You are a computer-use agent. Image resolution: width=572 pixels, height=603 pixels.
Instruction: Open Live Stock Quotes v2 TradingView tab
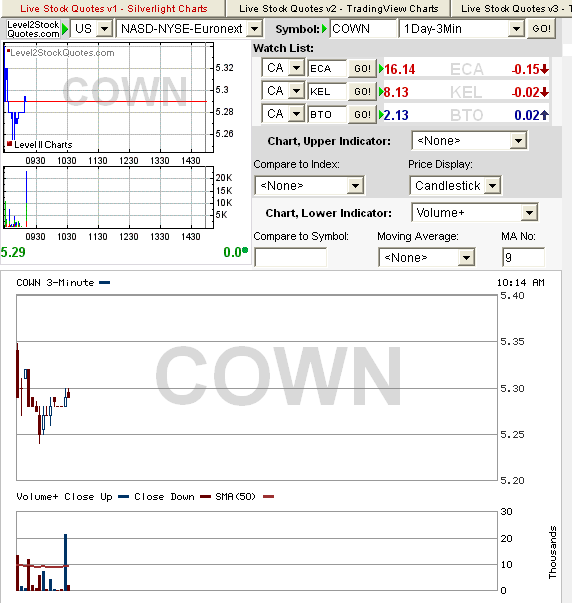339,8
